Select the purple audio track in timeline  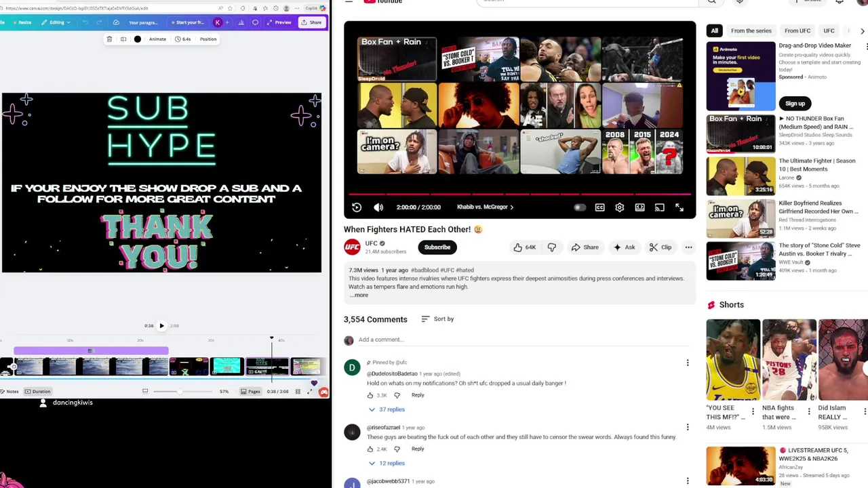click(x=91, y=350)
